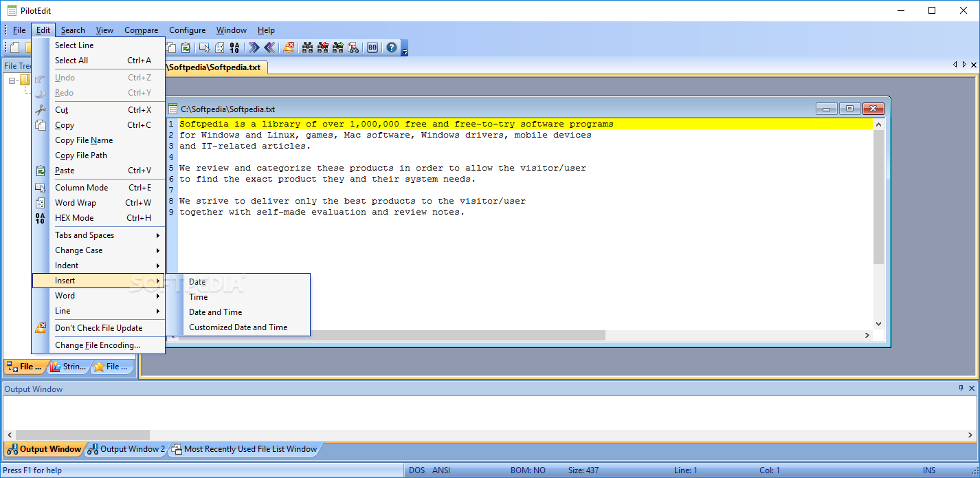
Task: Expand the Tabs and Spaces submenu
Action: pyautogui.click(x=98, y=235)
